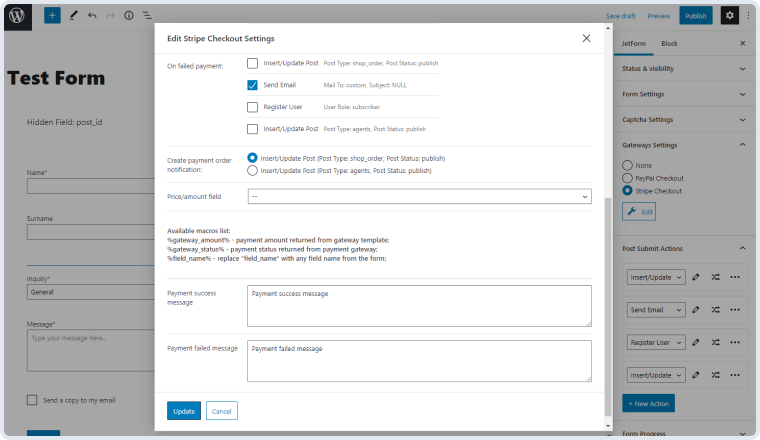
Task: Click the undo arrow icon
Action: tap(92, 16)
